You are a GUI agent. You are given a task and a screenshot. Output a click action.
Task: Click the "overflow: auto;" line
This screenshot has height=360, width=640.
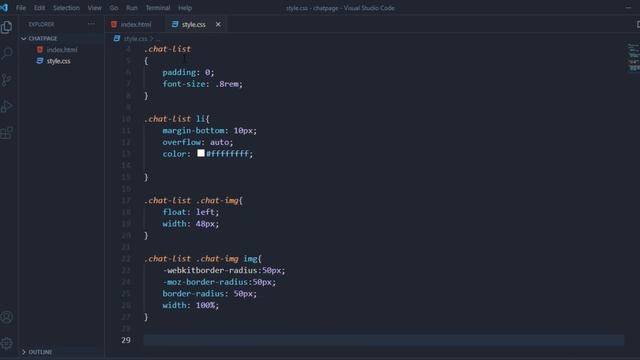[198, 142]
